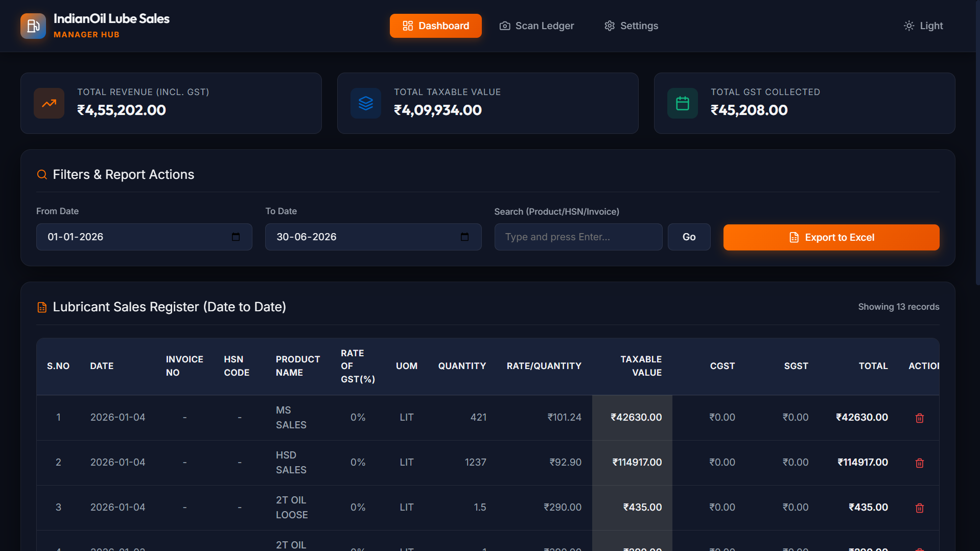Click the To Date field
Viewport: 980px width, 551px height.
point(373,237)
